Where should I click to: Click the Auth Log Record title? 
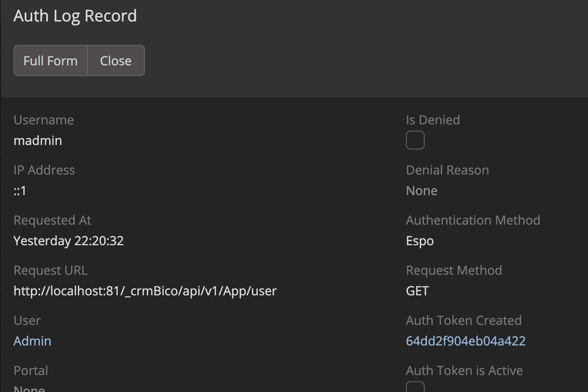pos(75,16)
